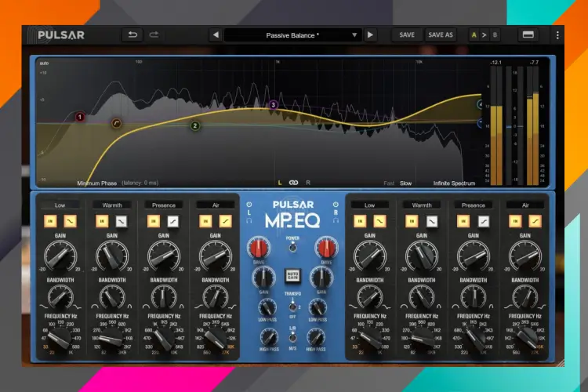Select the Slow analyzer speed
The width and height of the screenshot is (588, 392).
coord(405,183)
